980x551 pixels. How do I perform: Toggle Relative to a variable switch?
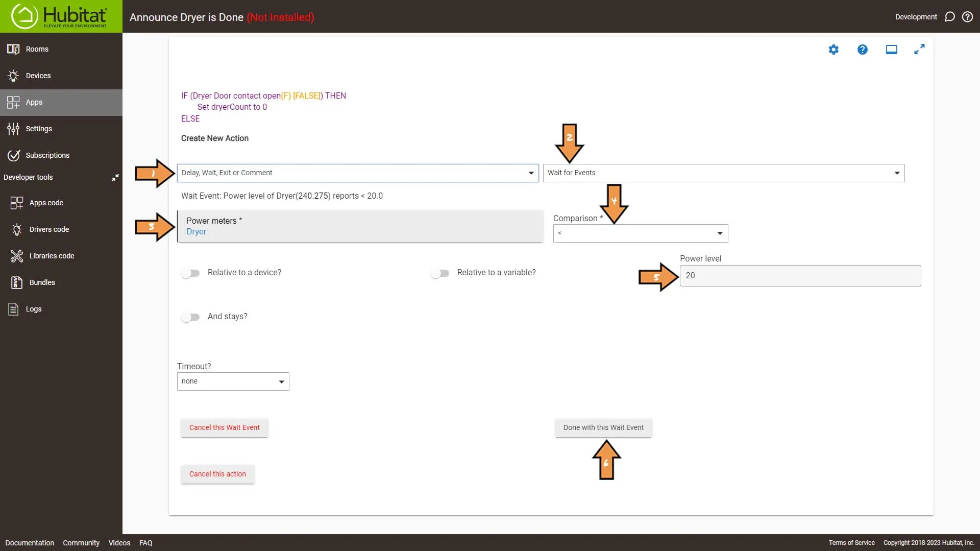point(440,273)
